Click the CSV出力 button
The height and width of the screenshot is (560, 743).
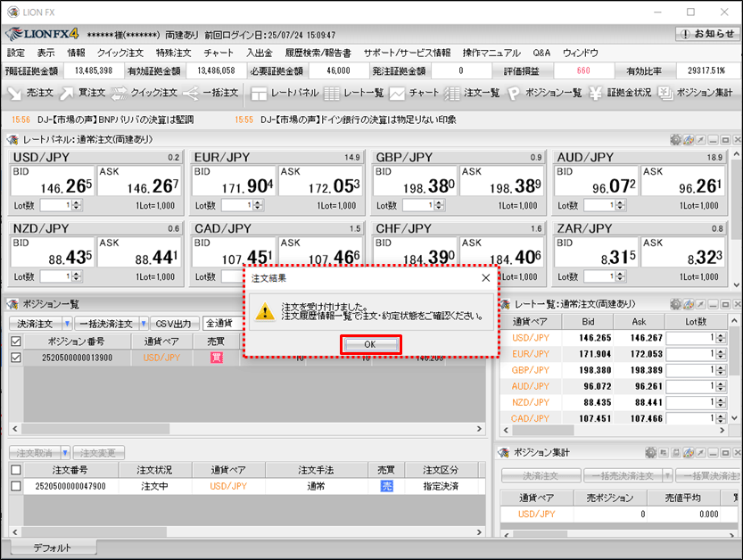coord(175,324)
